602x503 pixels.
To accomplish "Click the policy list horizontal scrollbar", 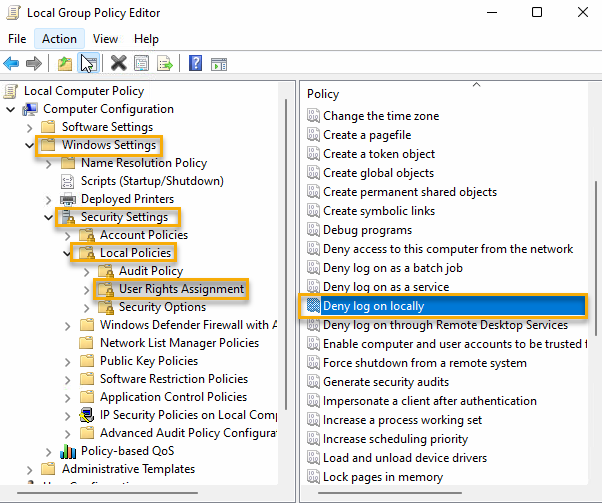I will click(390, 493).
